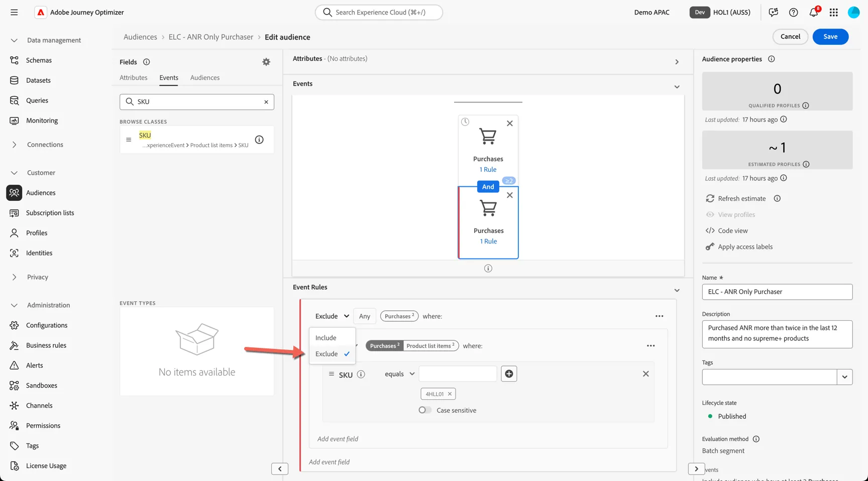Toggle the Case sensitive switch
868x481 pixels.
(425, 410)
